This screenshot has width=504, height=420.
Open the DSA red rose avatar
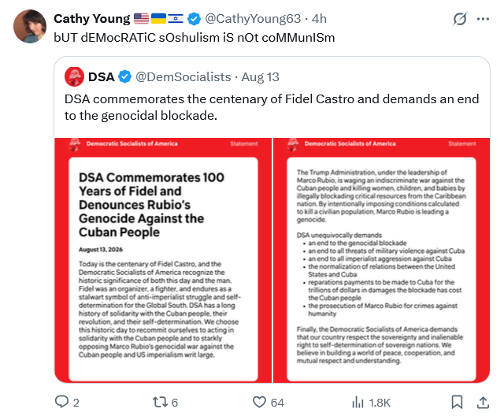(74, 77)
